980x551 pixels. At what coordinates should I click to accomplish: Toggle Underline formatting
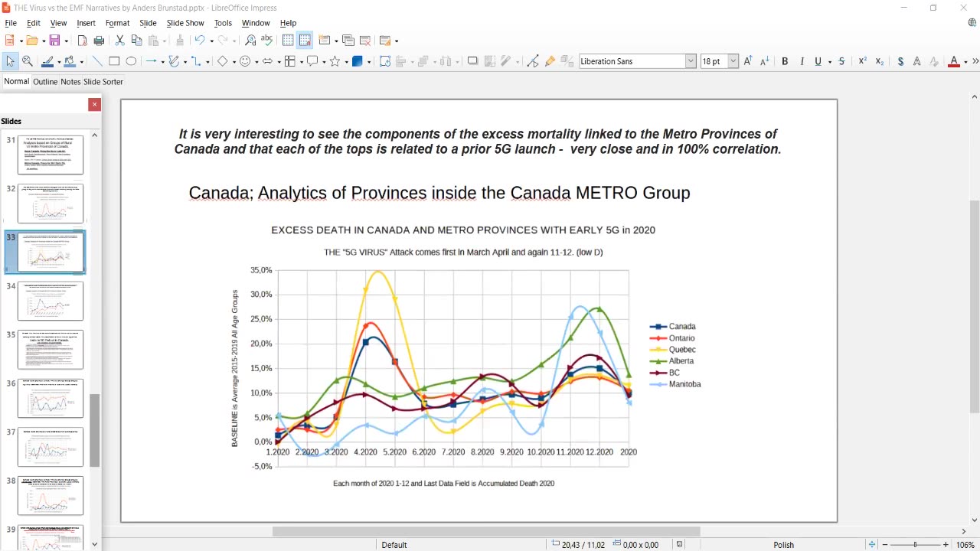point(818,61)
